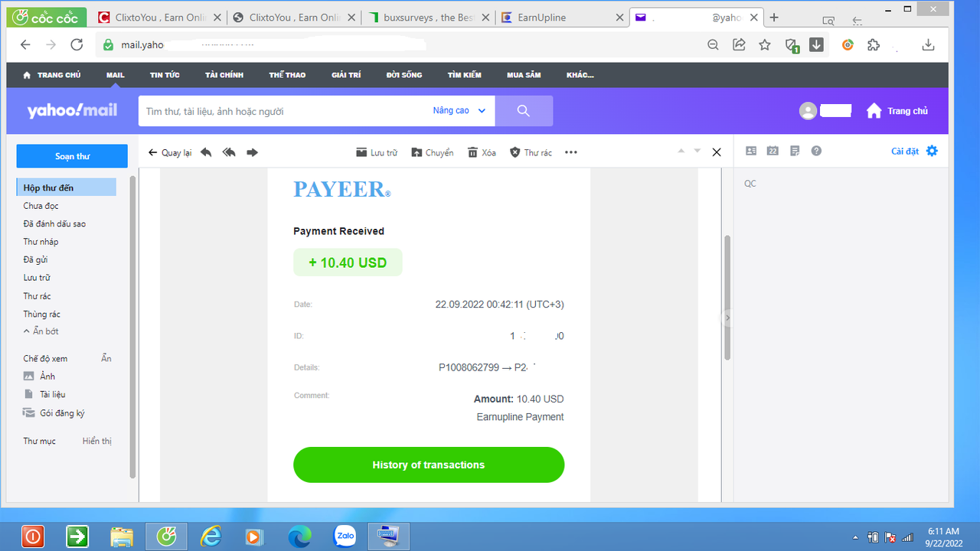This screenshot has height=551, width=980.
Task: Open TÌM KIẾM in Yahoo navigation
Action: coord(465,75)
